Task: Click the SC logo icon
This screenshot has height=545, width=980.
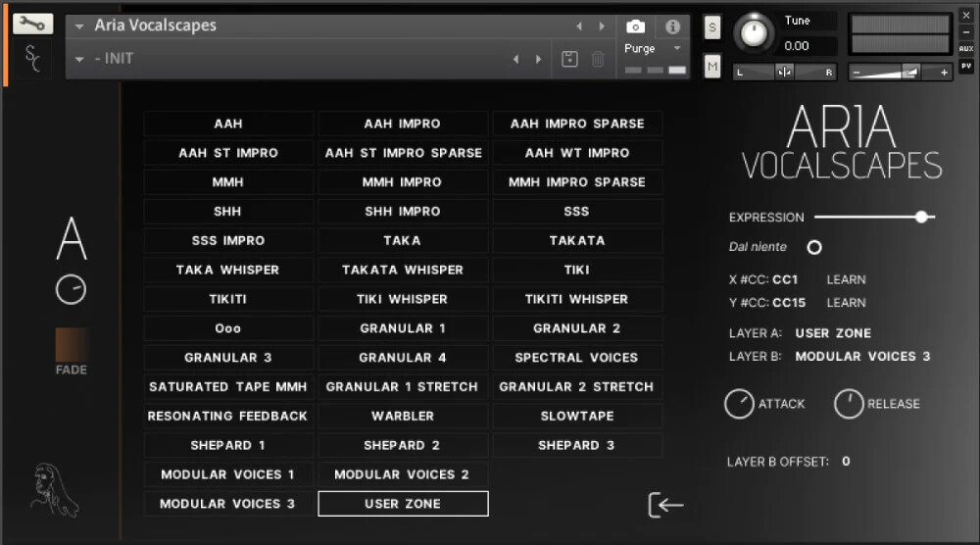Action: tap(32, 58)
